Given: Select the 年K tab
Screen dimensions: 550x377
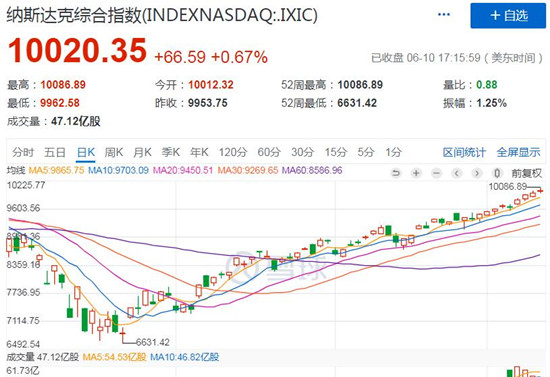Looking at the screenshot, I should (199, 153).
